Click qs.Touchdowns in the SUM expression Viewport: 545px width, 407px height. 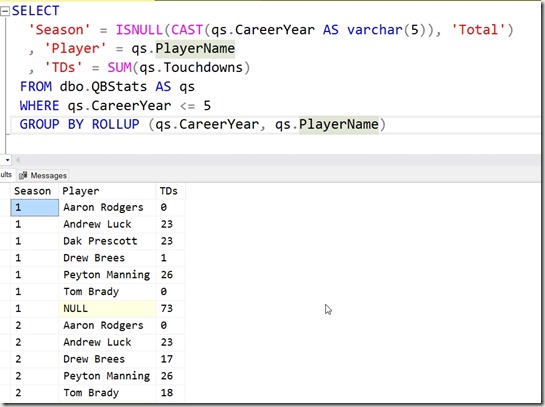[x=191, y=67]
